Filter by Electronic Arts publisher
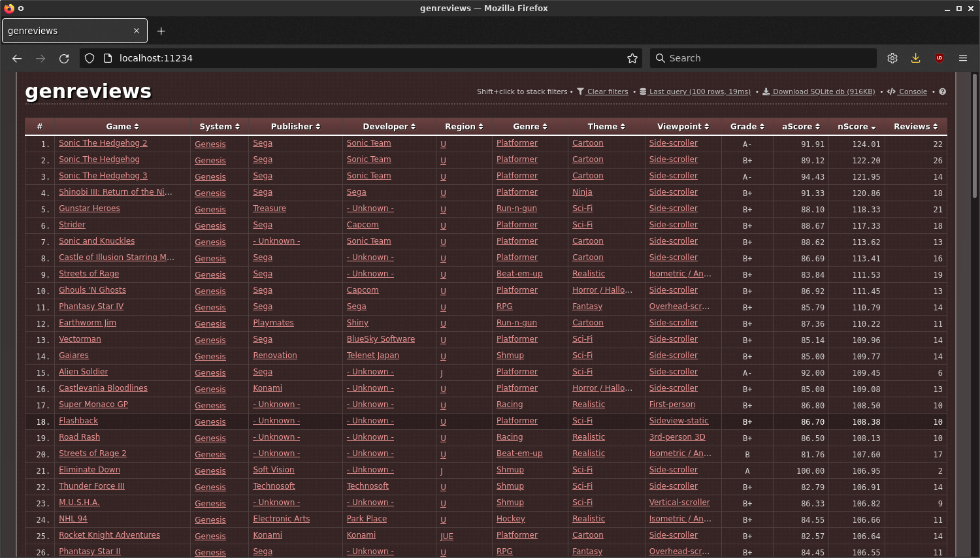Image resolution: width=980 pixels, height=558 pixels. point(282,519)
